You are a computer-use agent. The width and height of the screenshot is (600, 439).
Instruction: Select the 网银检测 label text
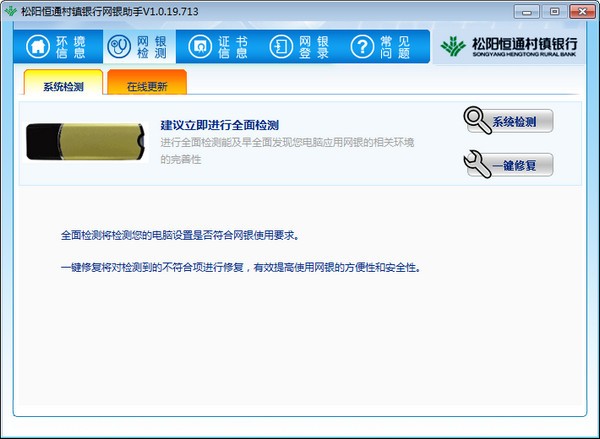coord(152,47)
